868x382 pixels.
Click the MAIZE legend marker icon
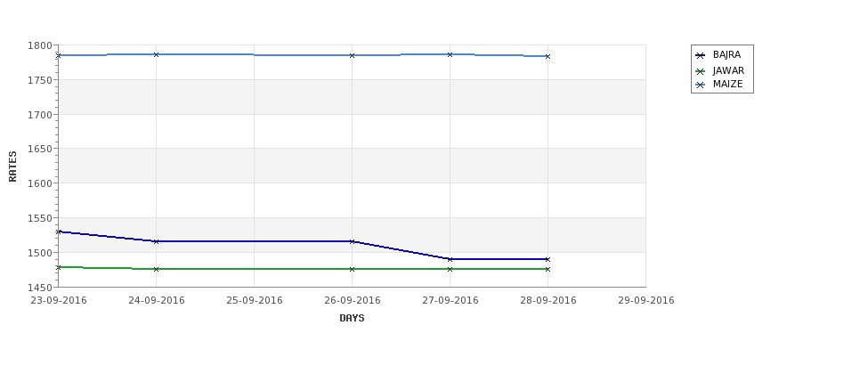(x=701, y=85)
